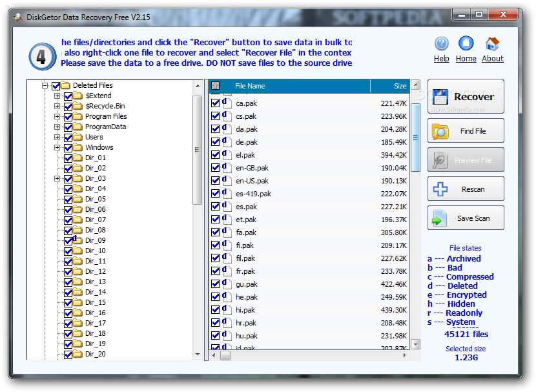Click the folder tree vertical scrollbar thumb
The width and height of the screenshot is (536, 392).
(x=197, y=150)
